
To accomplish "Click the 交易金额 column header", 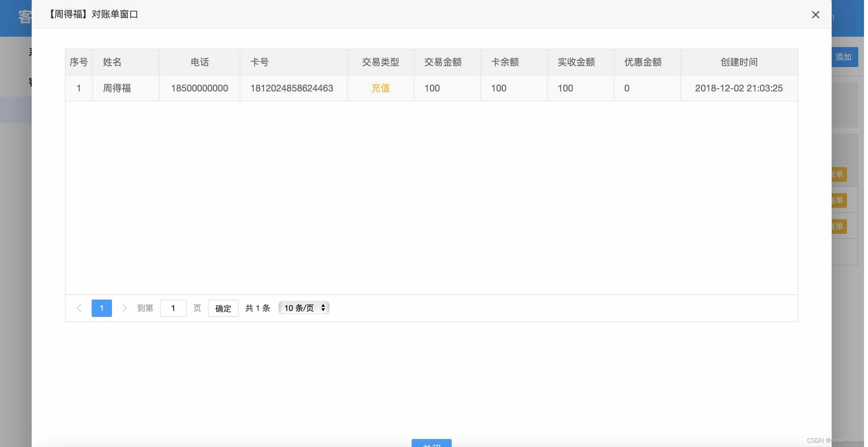I will pos(443,62).
